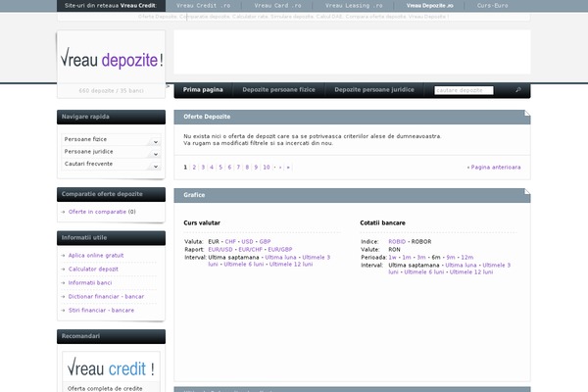Screen dimensions: 588x392
Task: Open Informatii banci link
Action: click(90, 283)
